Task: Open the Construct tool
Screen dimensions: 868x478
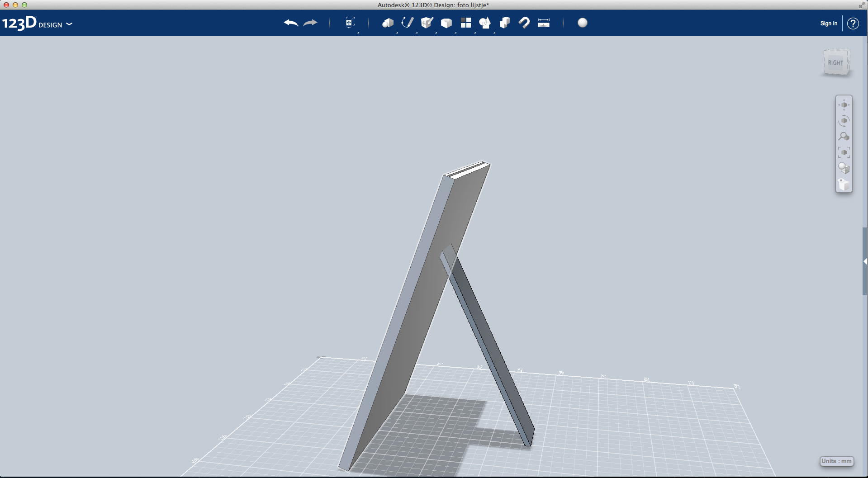Action: pos(427,23)
